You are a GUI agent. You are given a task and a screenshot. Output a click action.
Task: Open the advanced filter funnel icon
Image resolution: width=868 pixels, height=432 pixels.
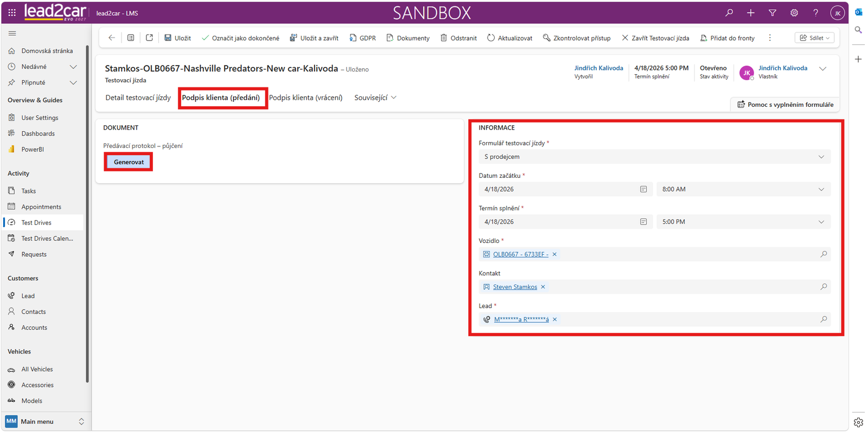pos(773,12)
